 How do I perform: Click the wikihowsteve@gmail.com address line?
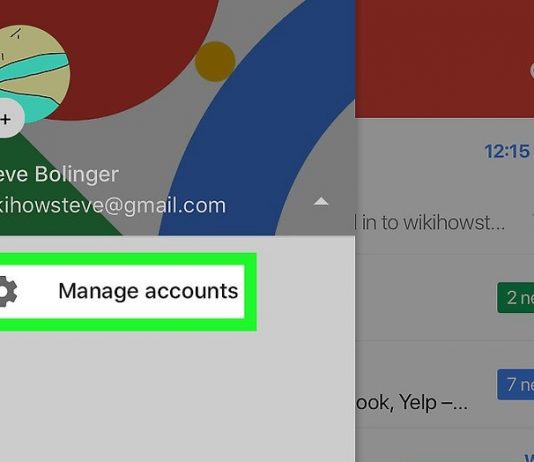tap(112, 206)
